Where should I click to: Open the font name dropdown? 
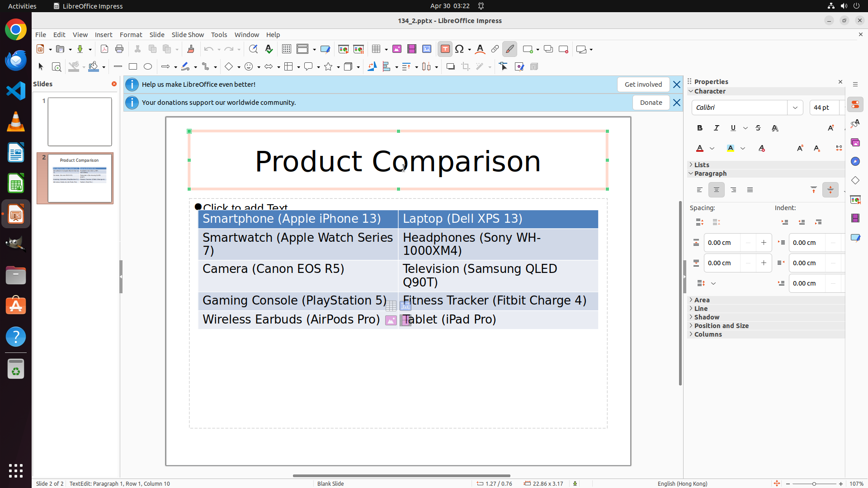coord(795,108)
